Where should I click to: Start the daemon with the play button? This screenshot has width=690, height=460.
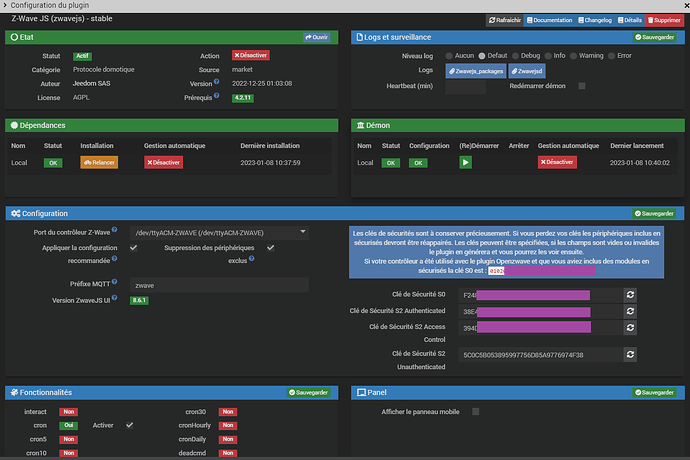[x=466, y=162]
